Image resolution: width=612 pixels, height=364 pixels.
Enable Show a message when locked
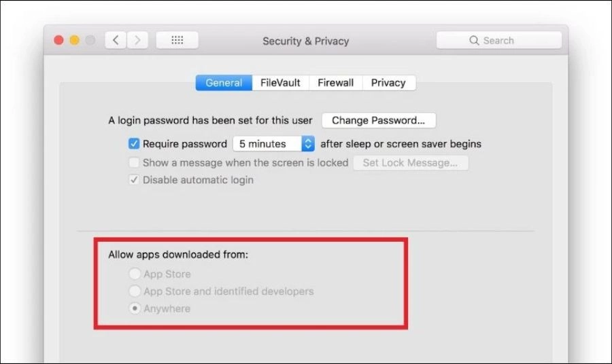coord(134,162)
